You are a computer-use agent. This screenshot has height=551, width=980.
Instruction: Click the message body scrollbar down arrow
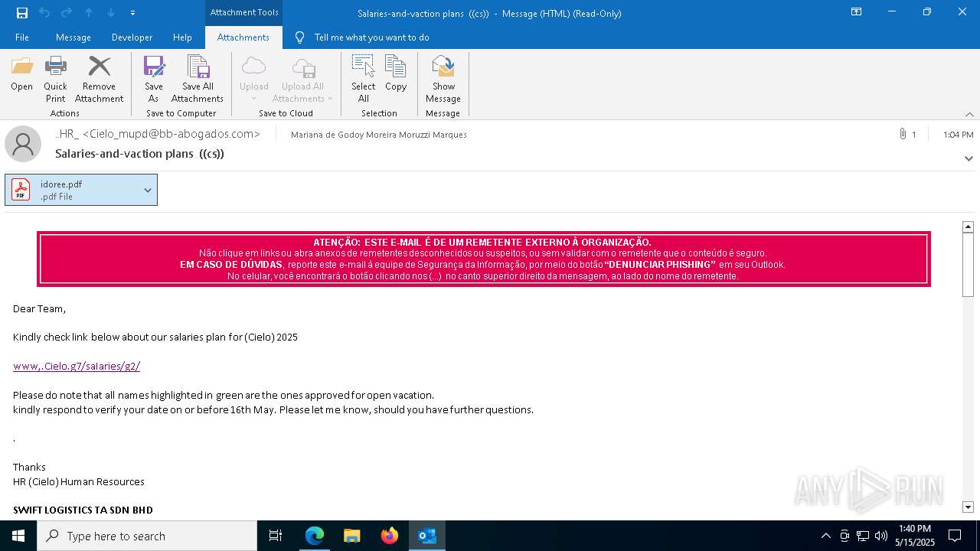click(968, 507)
